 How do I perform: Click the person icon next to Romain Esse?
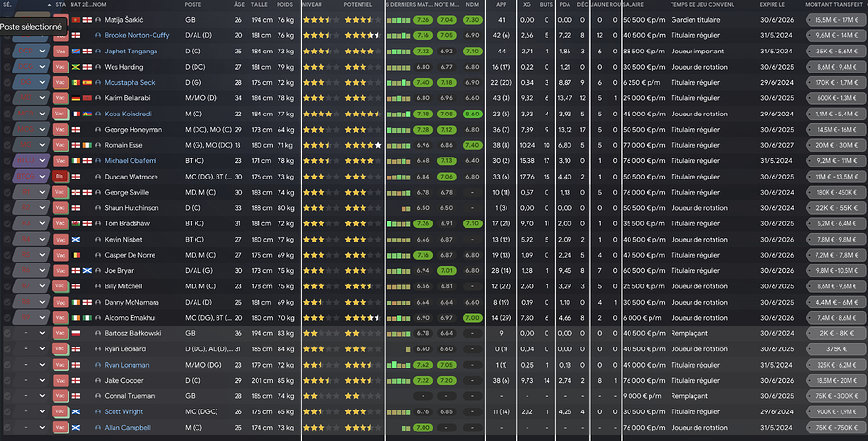98,145
